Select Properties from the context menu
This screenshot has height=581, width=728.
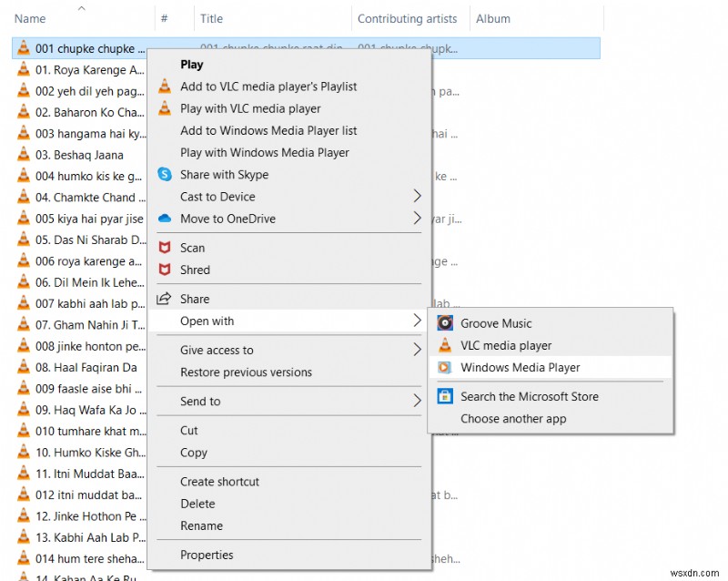tap(207, 555)
